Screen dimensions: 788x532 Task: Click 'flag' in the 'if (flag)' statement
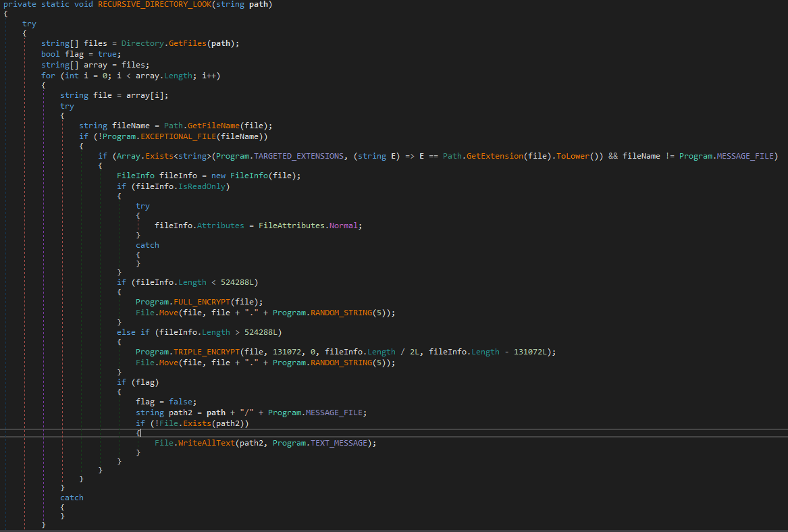(145, 382)
